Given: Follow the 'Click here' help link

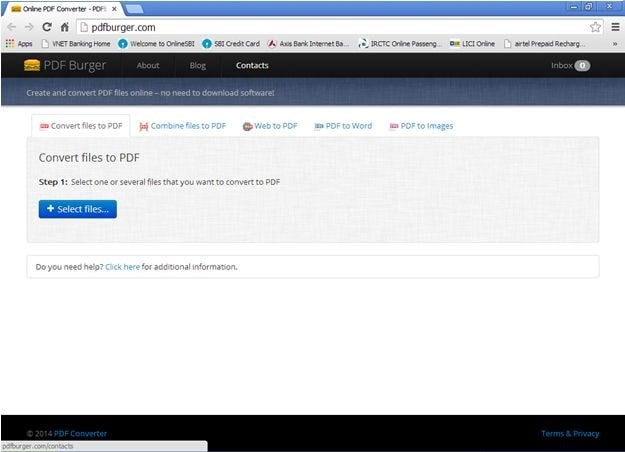Looking at the screenshot, I should (122, 267).
